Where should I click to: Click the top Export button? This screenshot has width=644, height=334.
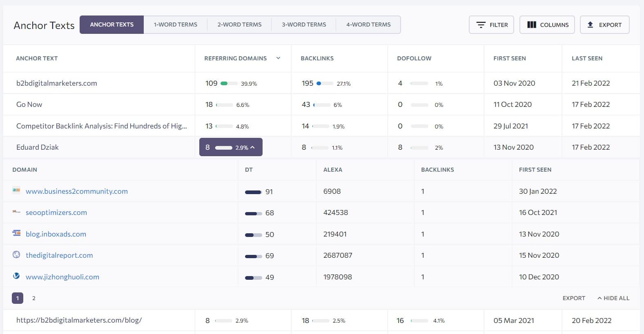point(605,25)
